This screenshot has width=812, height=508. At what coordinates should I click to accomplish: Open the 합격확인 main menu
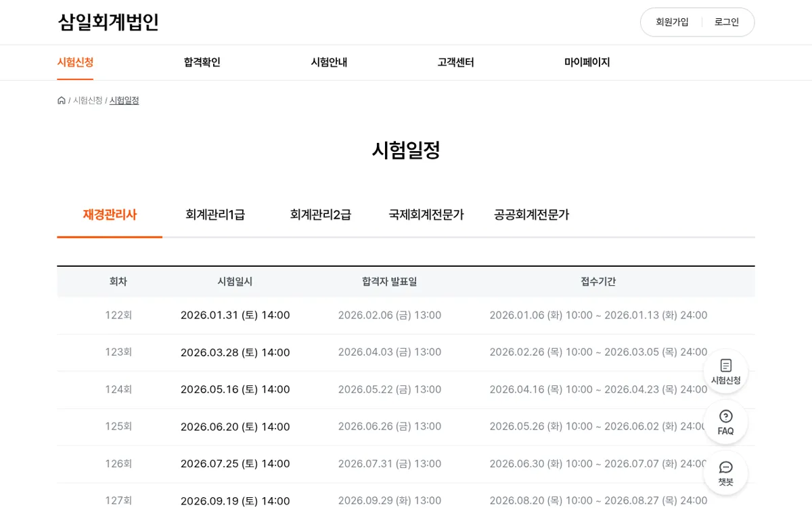point(202,62)
